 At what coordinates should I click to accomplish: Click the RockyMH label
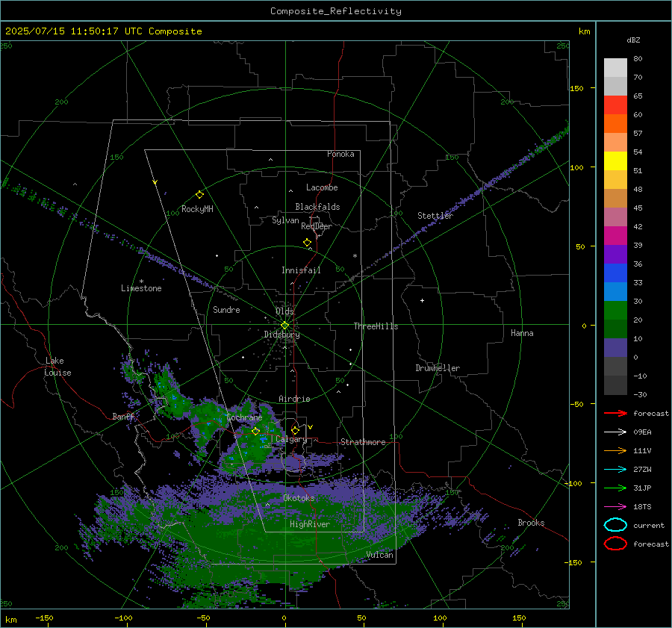(x=197, y=209)
